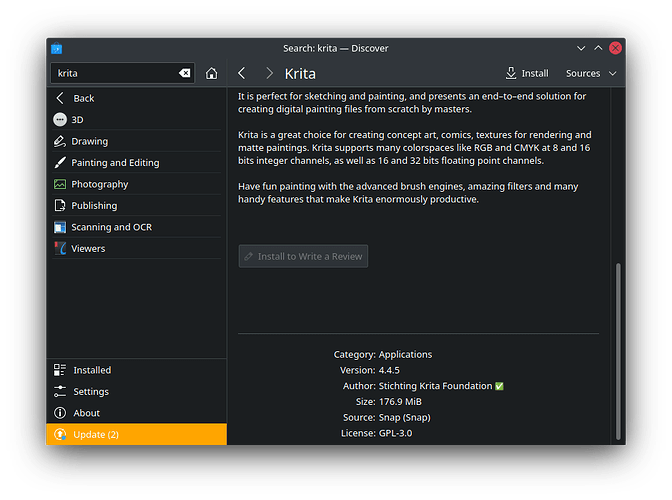This screenshot has height=500, width=672.
Task: Click the About info icon
Action: coord(60,413)
